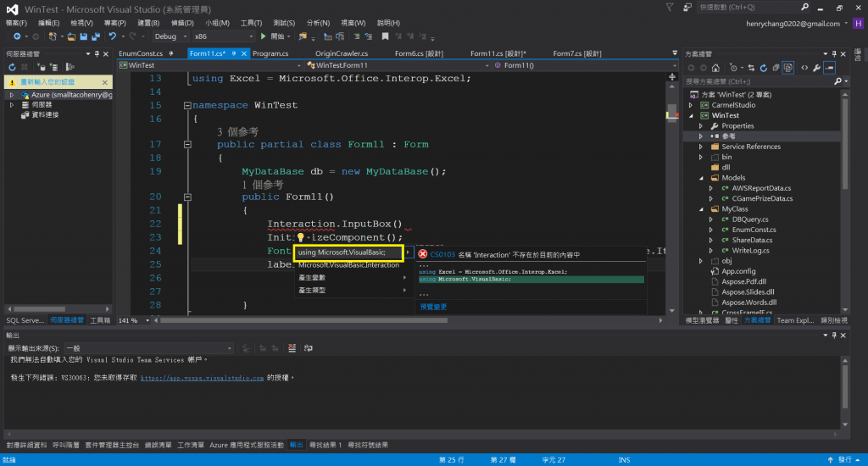This screenshot has height=466, width=868.
Task: Open the Debug configuration dropdown
Action: (170, 36)
